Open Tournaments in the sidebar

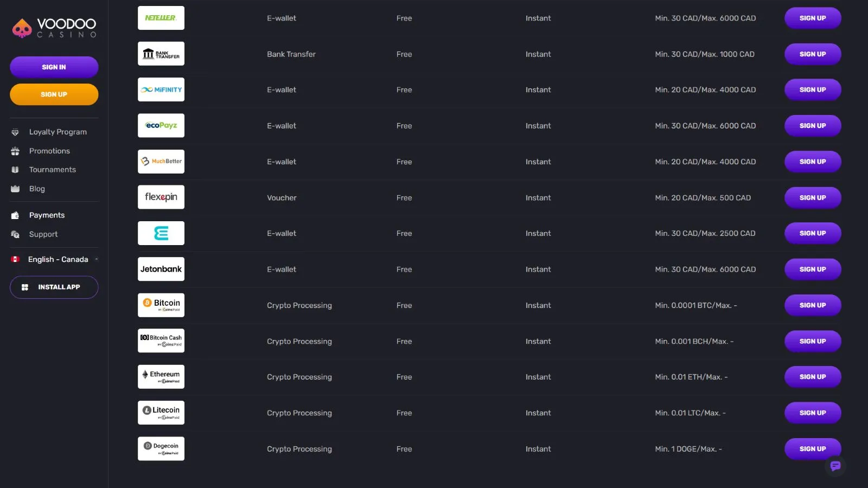(52, 170)
